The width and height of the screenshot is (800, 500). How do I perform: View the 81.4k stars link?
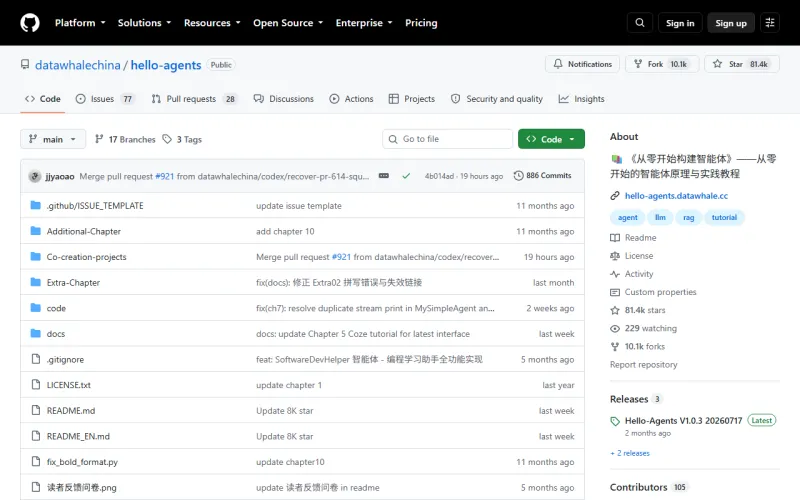point(638,310)
